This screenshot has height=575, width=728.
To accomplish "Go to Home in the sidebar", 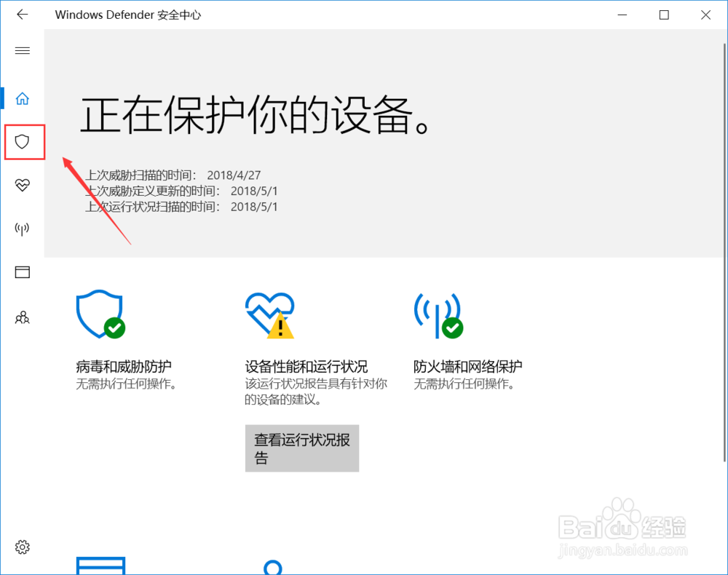I will point(23,98).
